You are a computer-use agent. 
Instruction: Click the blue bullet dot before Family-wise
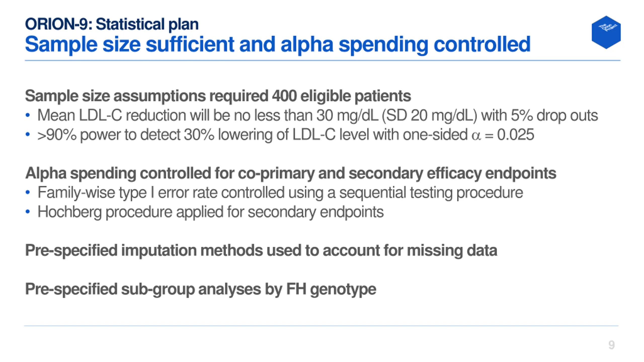pyautogui.click(x=28, y=193)
